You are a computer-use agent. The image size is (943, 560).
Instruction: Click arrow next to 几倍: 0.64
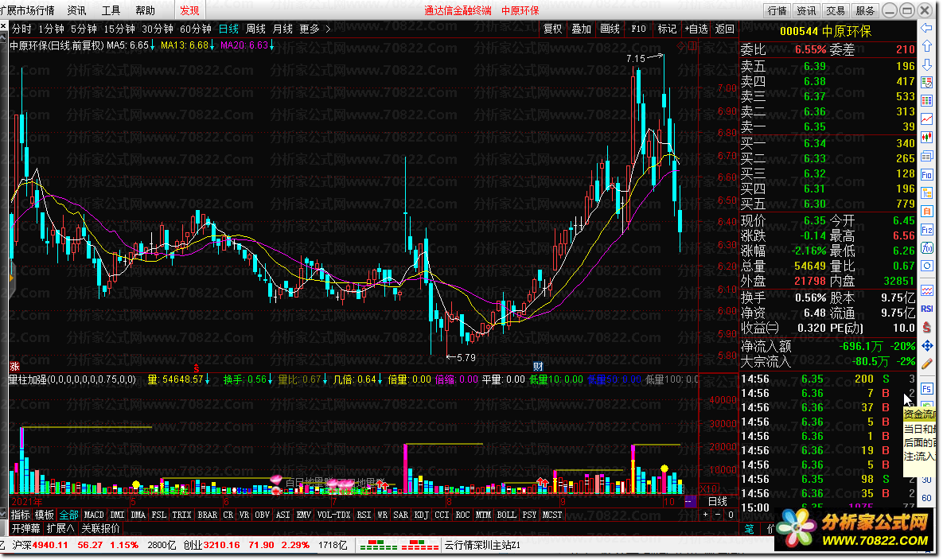point(380,379)
